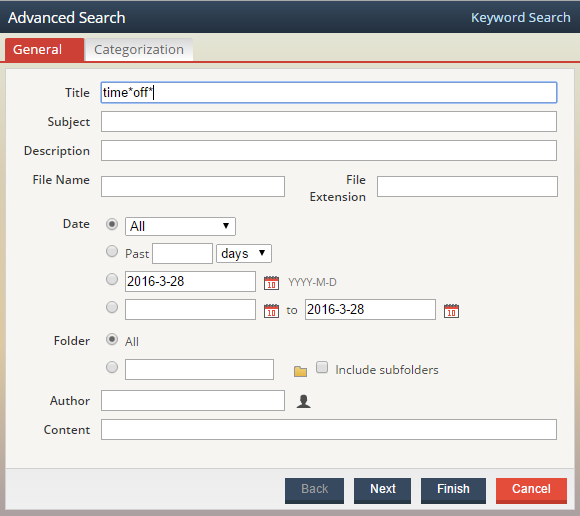Focus the Content input field
This screenshot has height=516, width=580.
pos(329,429)
